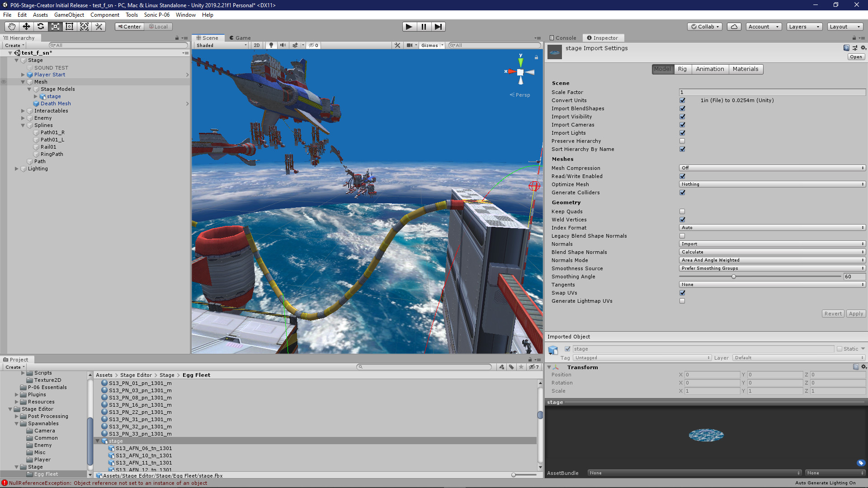868x488 pixels.
Task: Select the Hand pan tool
Action: (11, 27)
